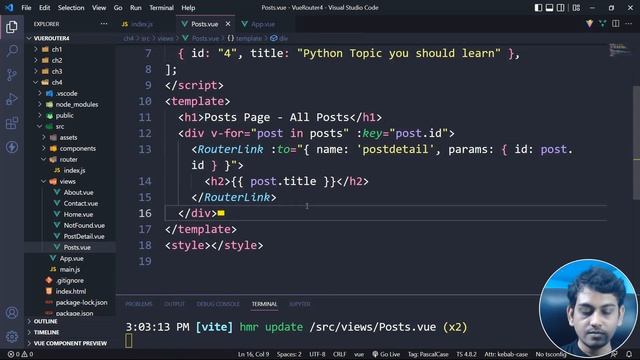Expand the components folder
Screen dimensions: 640x360
(70, 148)
